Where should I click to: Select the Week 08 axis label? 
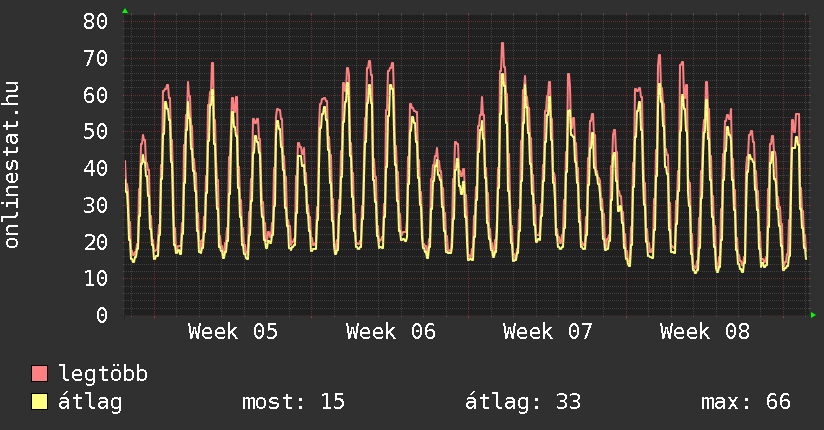(705, 332)
